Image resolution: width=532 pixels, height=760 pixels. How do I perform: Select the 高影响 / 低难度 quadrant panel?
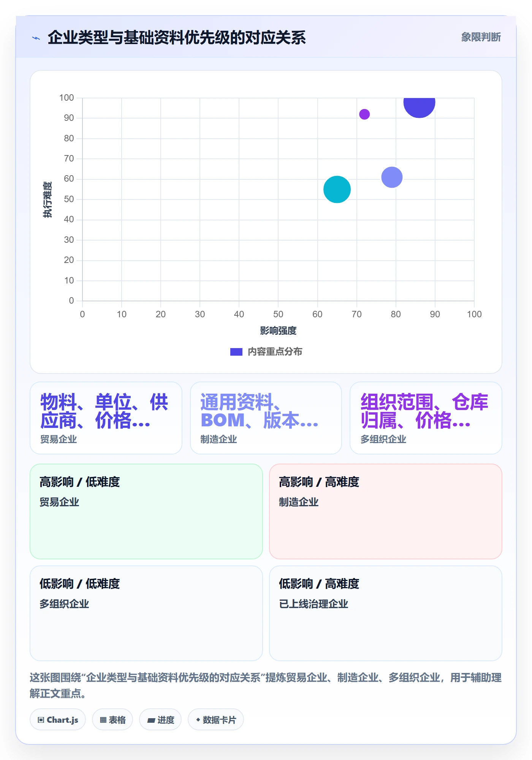(x=146, y=511)
